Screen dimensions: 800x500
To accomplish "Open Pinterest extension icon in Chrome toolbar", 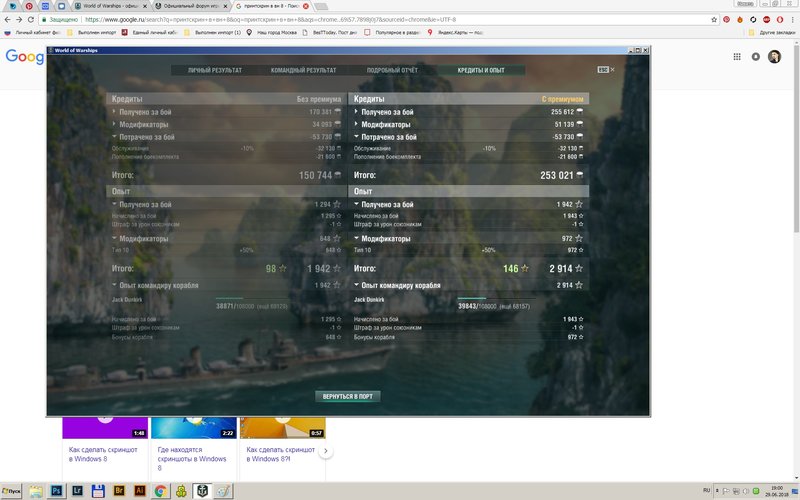I will point(727,19).
